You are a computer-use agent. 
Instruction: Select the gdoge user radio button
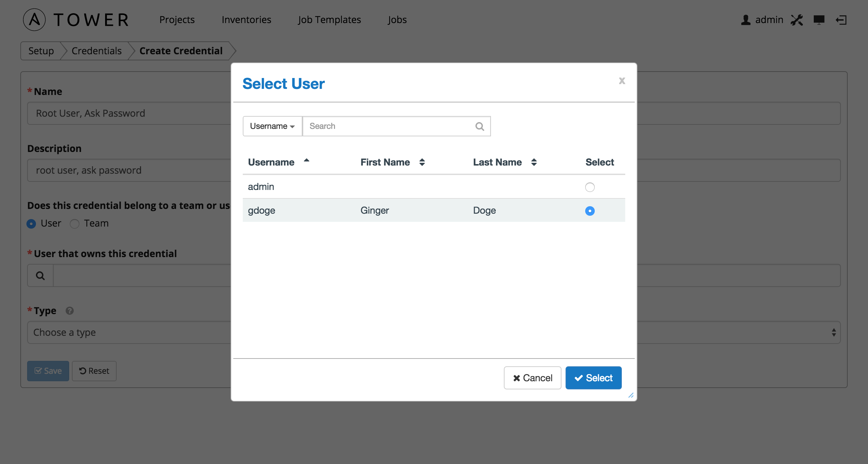point(590,211)
